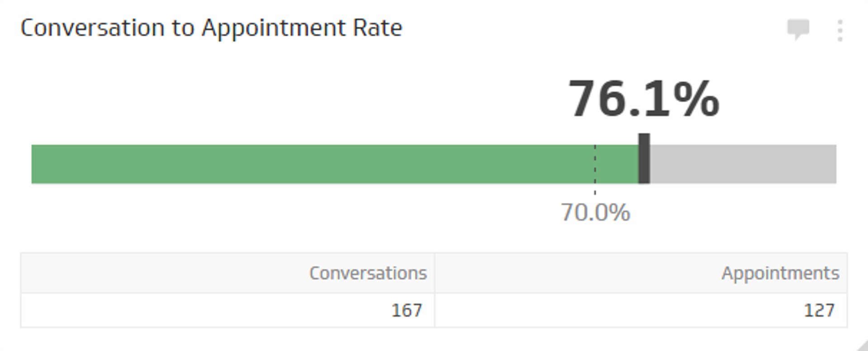Click the 76.1% value display
Image resolution: width=868 pixels, height=351 pixels.
pos(644,97)
